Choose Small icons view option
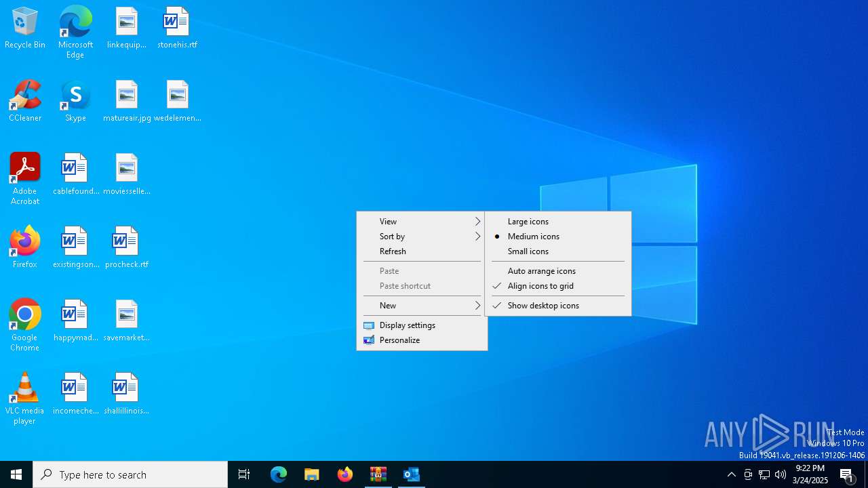868x488 pixels. click(558, 251)
